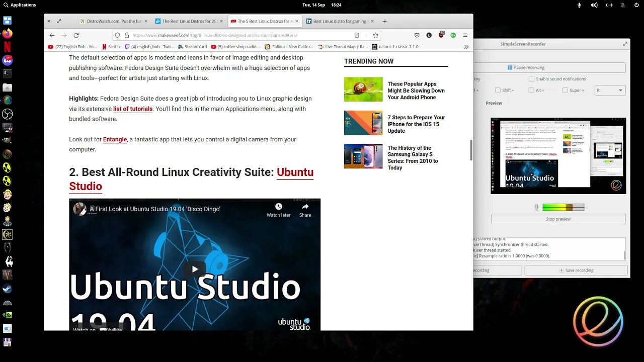Launch Netflix from the dock
The height and width of the screenshot is (362, 644).
click(7, 47)
